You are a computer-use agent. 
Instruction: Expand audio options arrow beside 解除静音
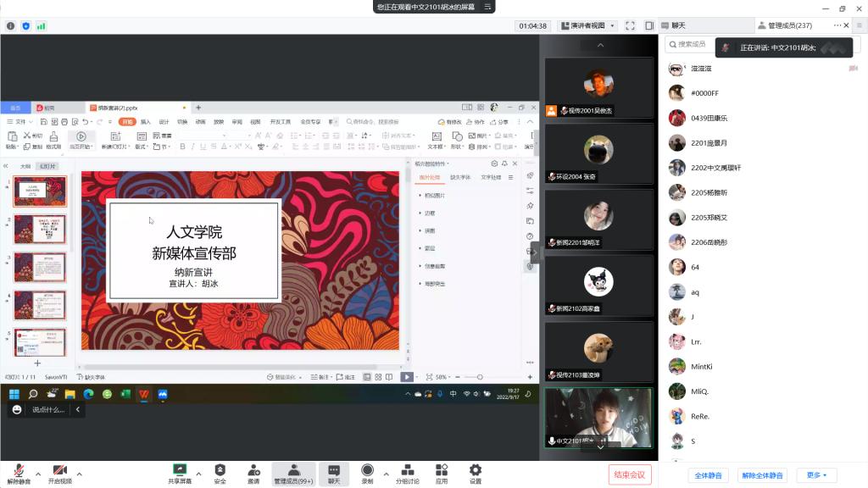pos(38,474)
